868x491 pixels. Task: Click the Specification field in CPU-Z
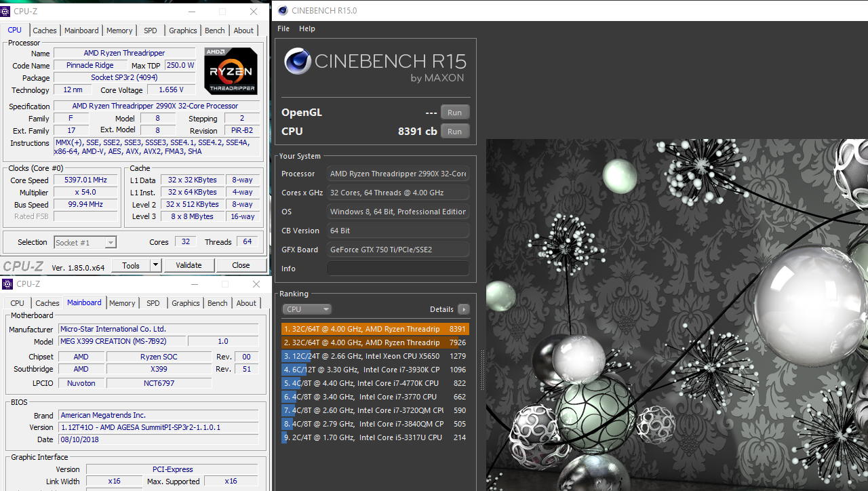[x=155, y=106]
